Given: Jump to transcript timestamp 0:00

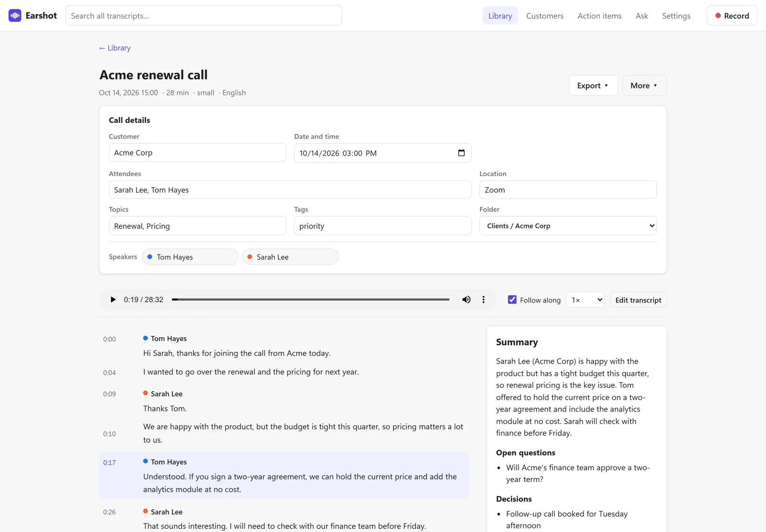Looking at the screenshot, I should coord(110,339).
